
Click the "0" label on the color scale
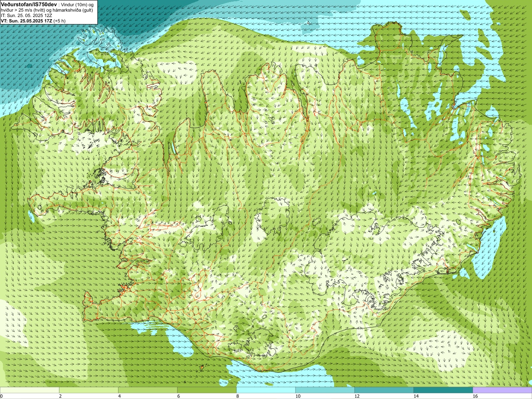tap(1, 396)
